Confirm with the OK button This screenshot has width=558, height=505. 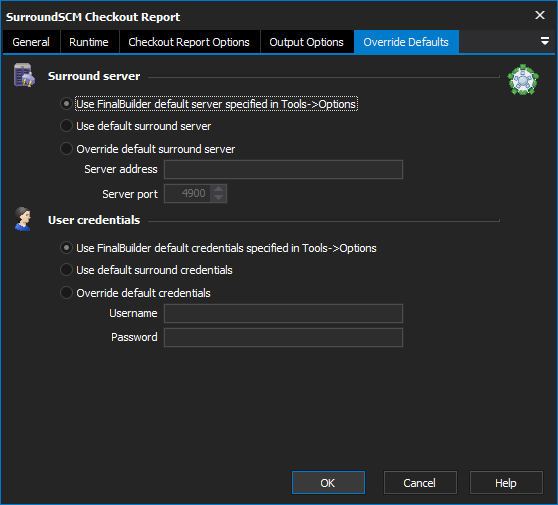tap(328, 483)
